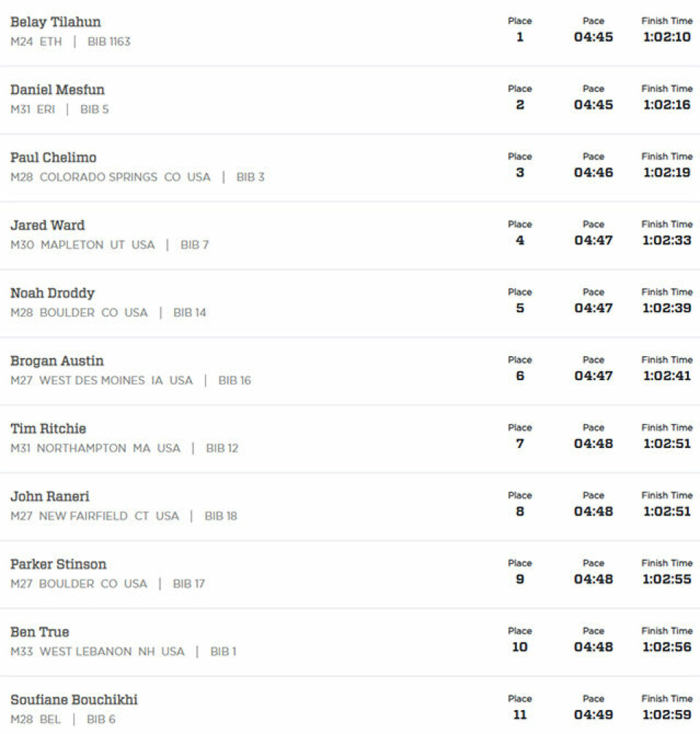This screenshot has height=734, width=700.
Task: Click finish time 1:02:19
Action: coord(666,173)
